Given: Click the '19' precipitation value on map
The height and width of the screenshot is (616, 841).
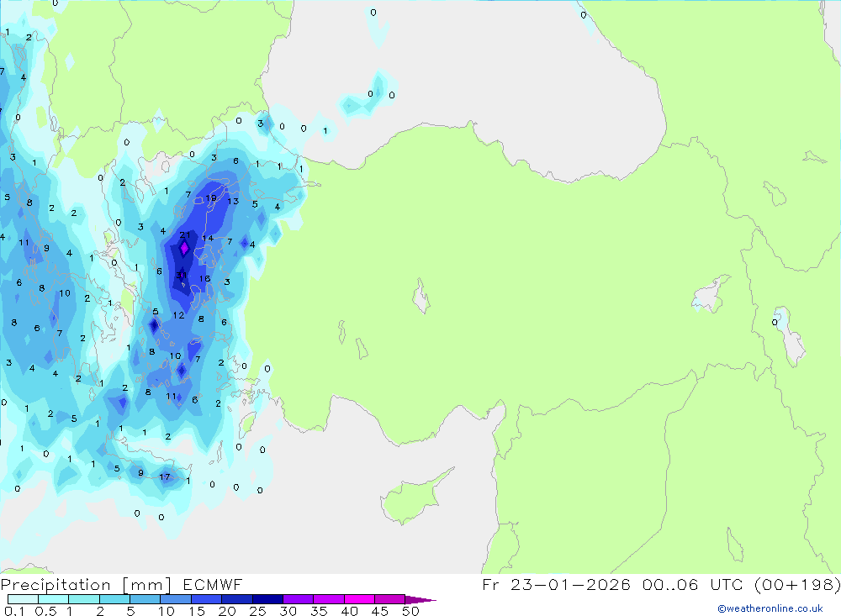Looking at the screenshot, I should (211, 197).
